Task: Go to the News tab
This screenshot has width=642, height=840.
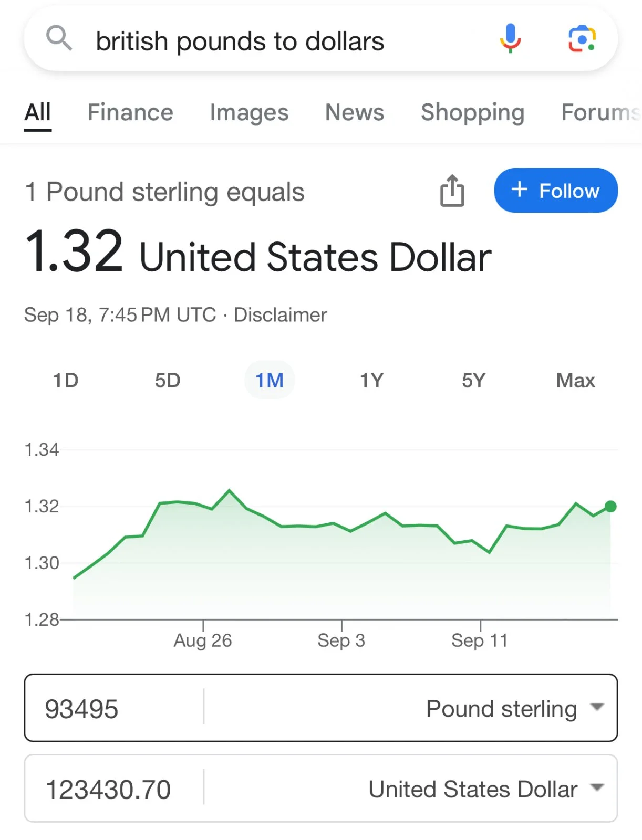Action: [355, 112]
